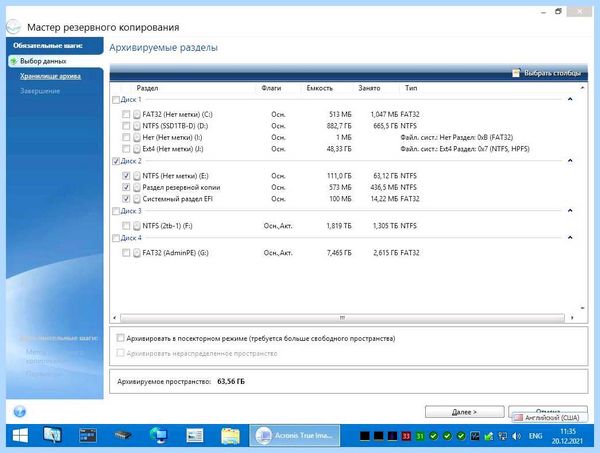Check the FAT32 (Нет метки) (C:) checkbox
This screenshot has width=600, height=453.
point(126,114)
